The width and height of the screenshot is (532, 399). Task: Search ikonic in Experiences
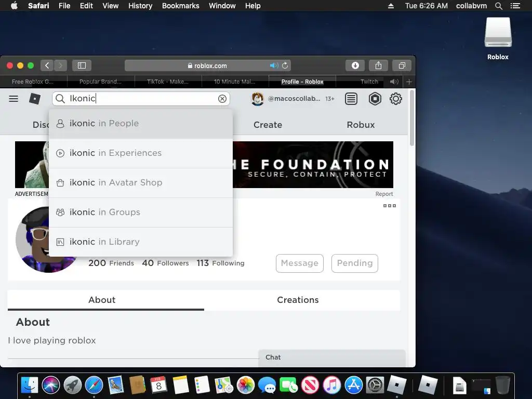tap(141, 153)
